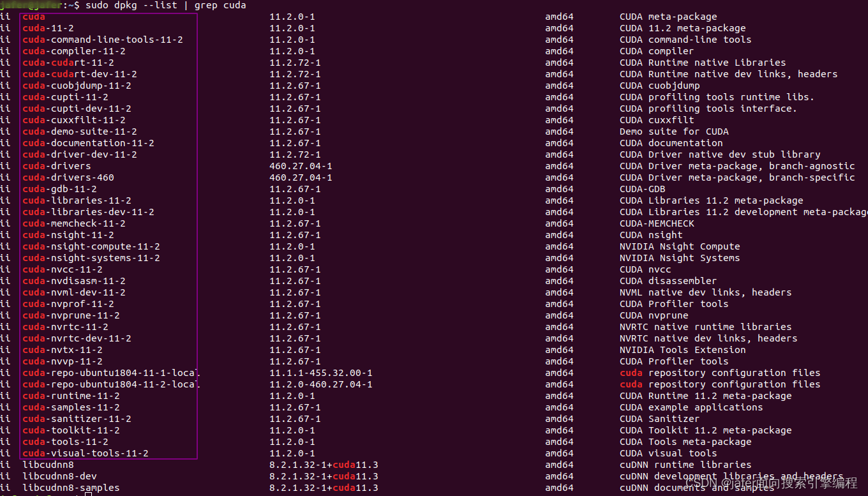Click package 'cuda-runtime-11-2'

71,396
